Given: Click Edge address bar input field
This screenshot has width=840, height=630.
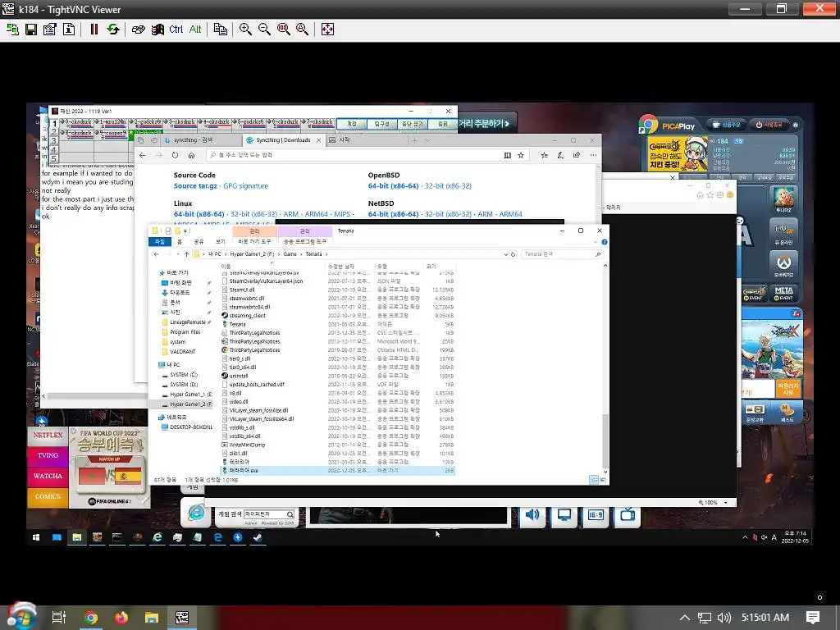Looking at the screenshot, I should tap(354, 155).
